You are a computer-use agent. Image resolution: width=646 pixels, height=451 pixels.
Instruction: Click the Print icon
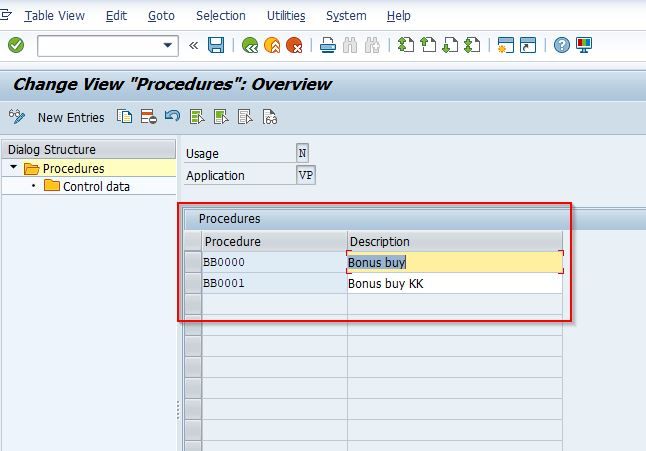[328, 45]
